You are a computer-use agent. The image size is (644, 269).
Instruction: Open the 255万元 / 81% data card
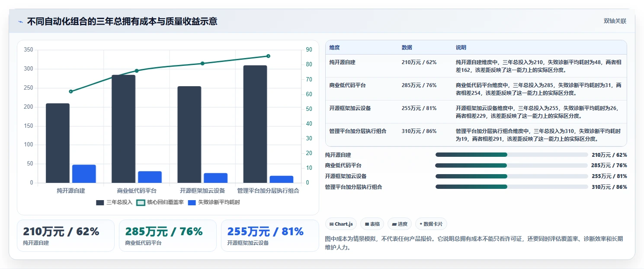[270, 236]
